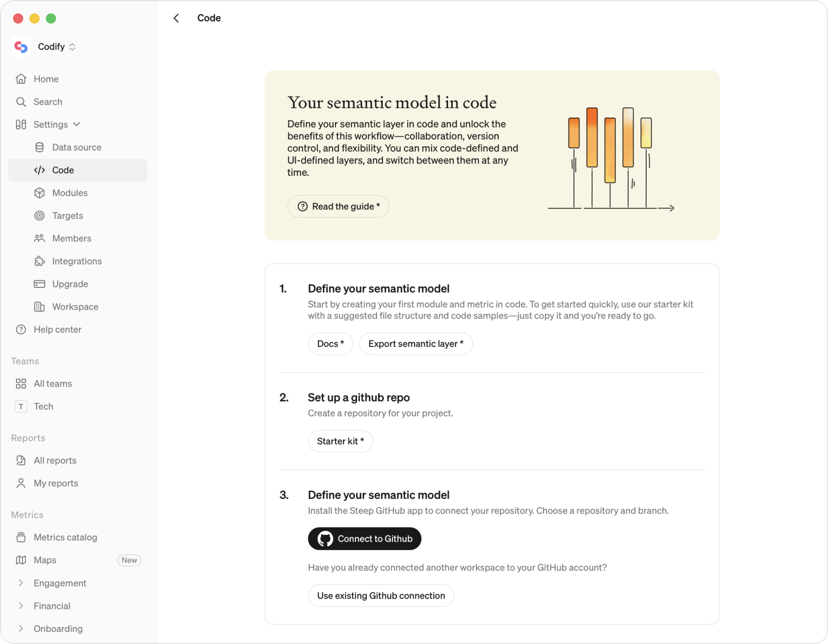This screenshot has width=828, height=644.
Task: Open the Read the guide link
Action: 338,206
